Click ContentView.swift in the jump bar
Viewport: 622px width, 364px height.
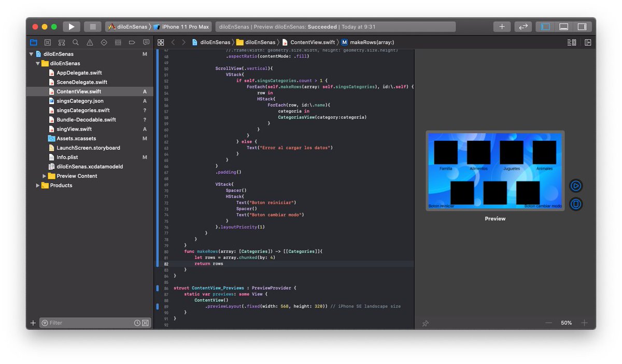[308, 42]
